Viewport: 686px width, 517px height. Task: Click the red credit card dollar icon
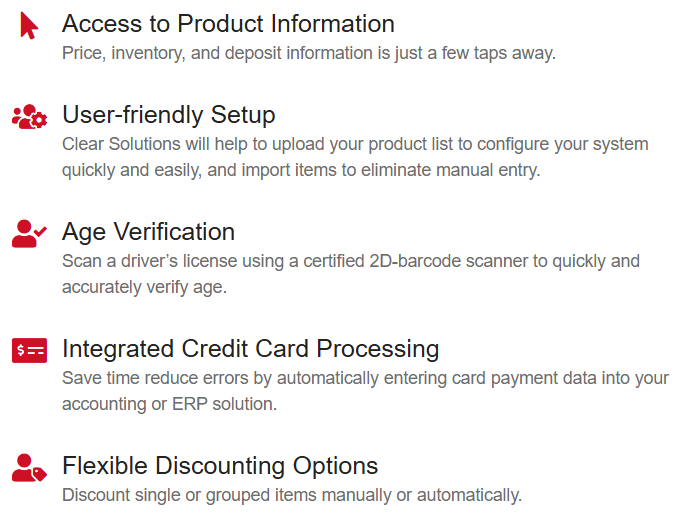29,350
